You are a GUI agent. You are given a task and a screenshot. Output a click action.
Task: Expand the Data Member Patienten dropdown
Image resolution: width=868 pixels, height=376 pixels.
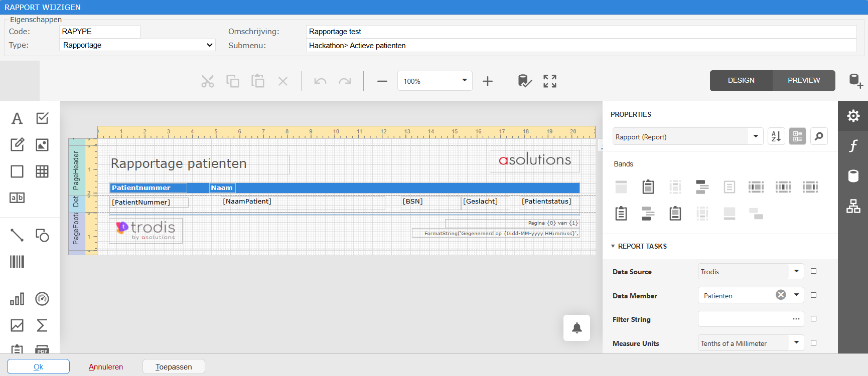click(796, 295)
